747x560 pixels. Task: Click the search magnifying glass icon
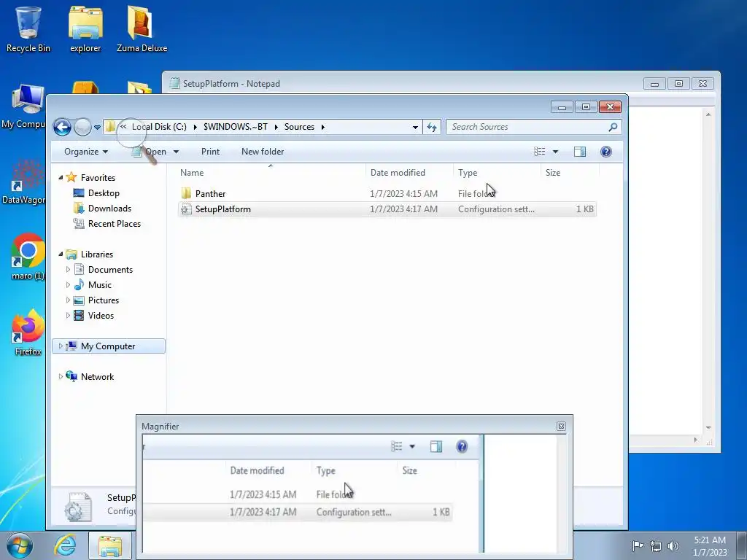pos(613,127)
